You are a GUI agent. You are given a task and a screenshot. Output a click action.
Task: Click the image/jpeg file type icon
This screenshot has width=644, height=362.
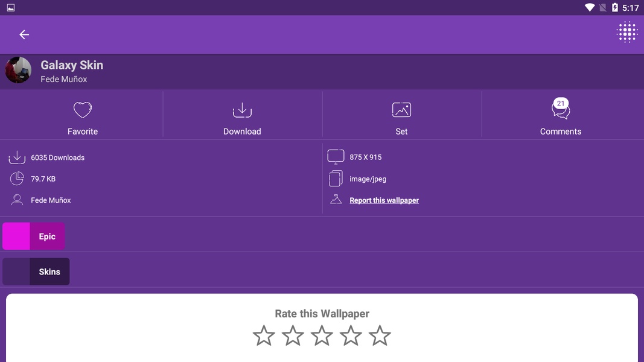[336, 179]
